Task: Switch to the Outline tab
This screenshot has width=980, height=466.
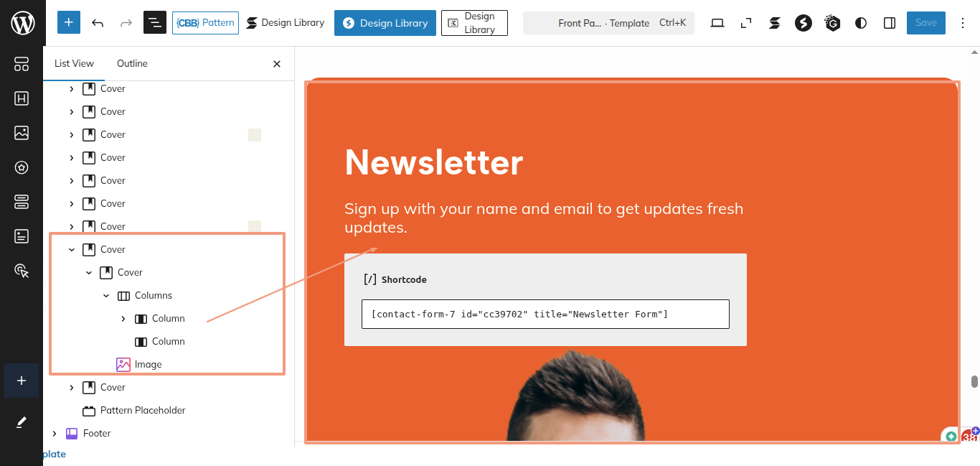Action: 132,64
